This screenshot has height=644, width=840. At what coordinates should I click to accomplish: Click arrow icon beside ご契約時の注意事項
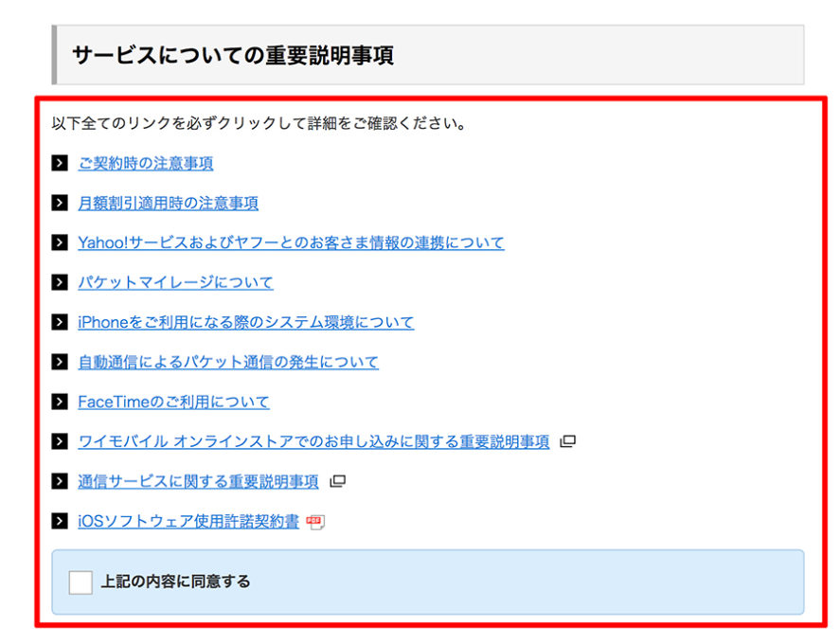point(60,163)
